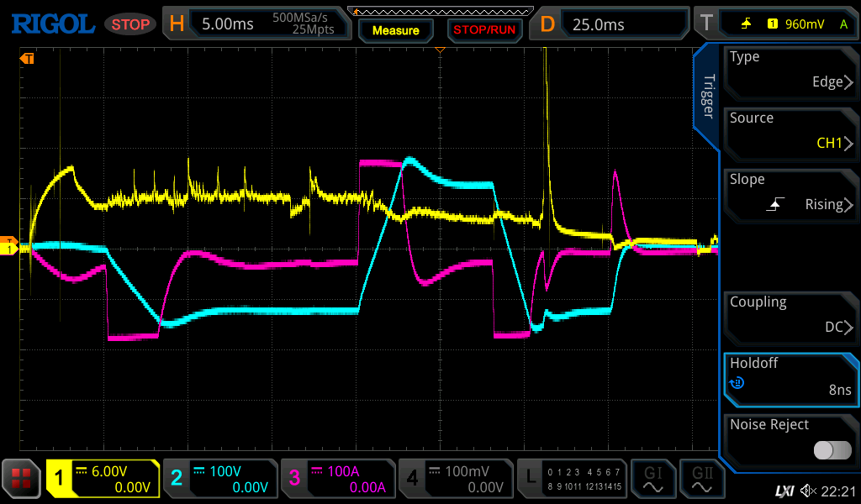Toggle channel 1 yellow 6.00V box
Screen dimensions: 861x504
tap(103, 479)
